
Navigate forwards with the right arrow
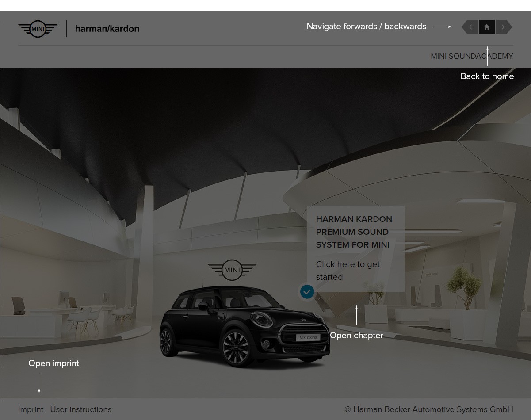tap(504, 27)
